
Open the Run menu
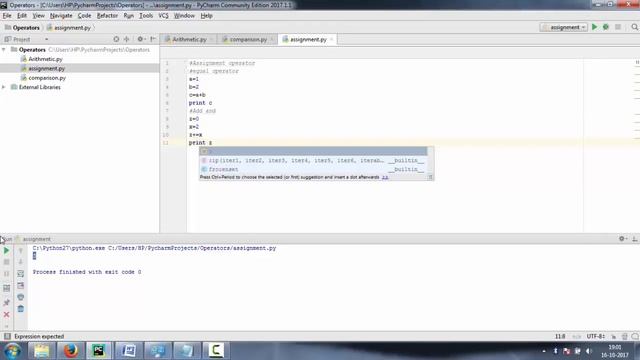tap(129, 16)
